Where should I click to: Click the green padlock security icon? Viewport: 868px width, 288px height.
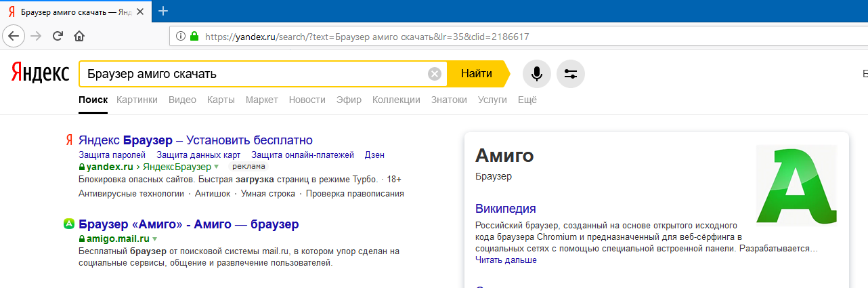click(x=194, y=37)
